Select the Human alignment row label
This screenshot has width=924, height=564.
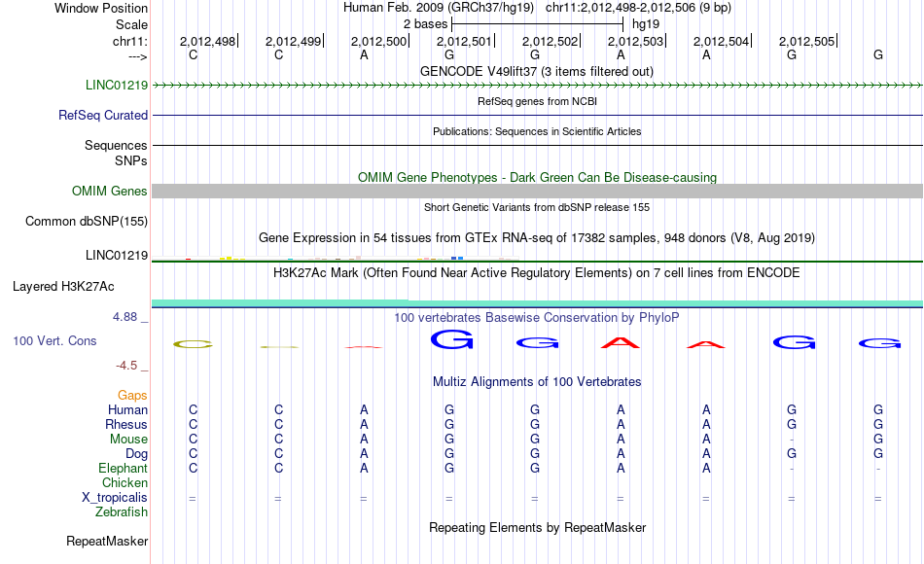[x=127, y=409]
